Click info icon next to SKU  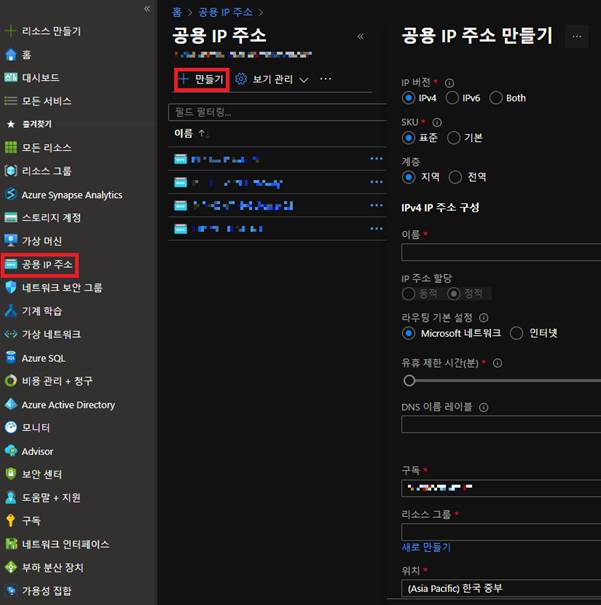click(x=437, y=122)
